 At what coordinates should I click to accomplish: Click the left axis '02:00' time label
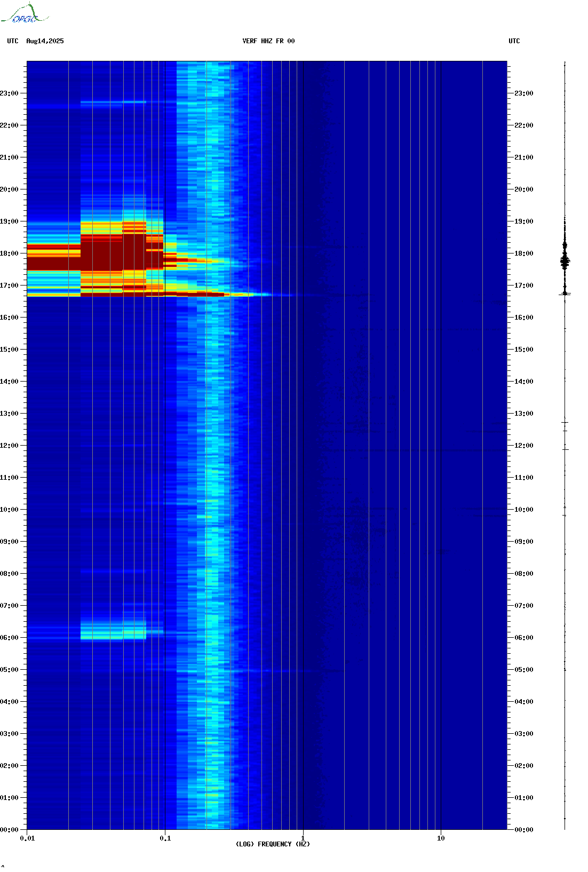[x=9, y=766]
